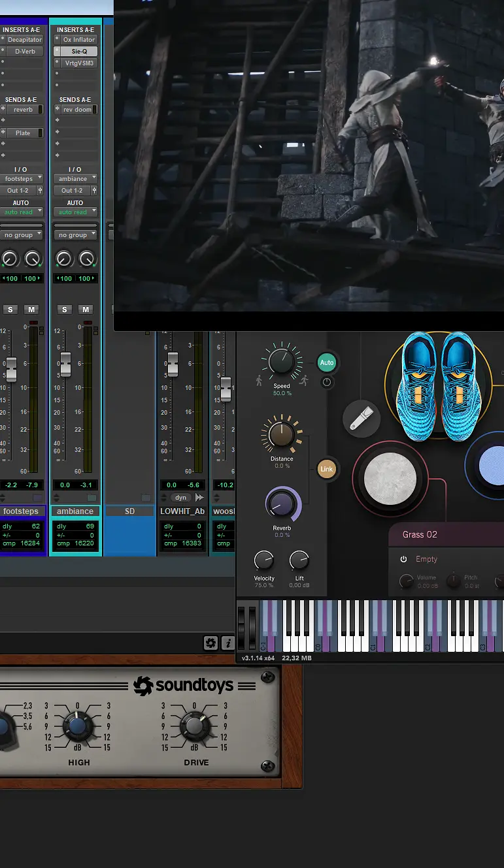The image size is (504, 868).
Task: Click the double arrow icon next to dyn
Action: [x=199, y=498]
